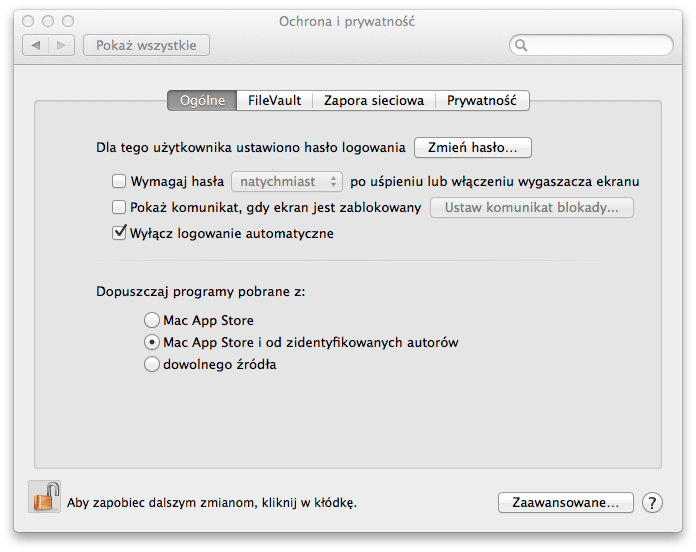Click 'Dla tego użytkownika ustawiono hasło logowania' text
696x552 pixels.
point(251,148)
